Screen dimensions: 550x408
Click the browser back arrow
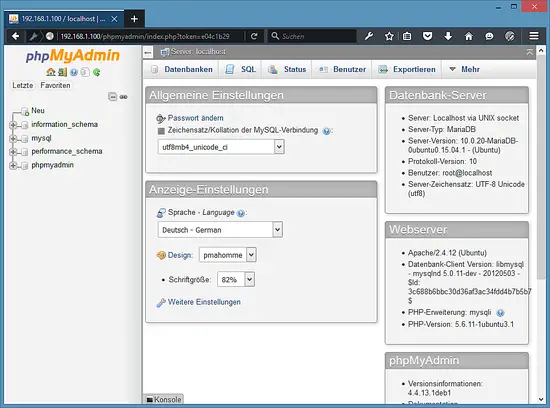point(15,36)
